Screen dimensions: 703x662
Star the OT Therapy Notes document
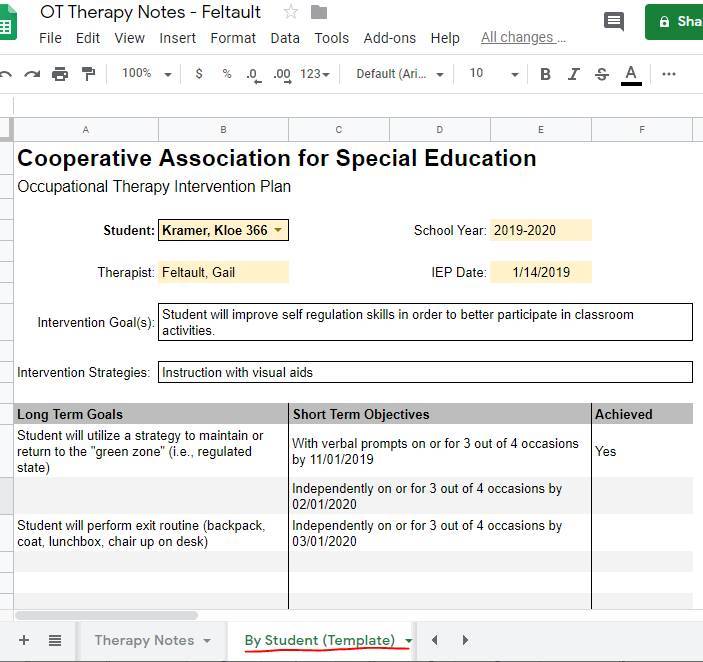291,12
